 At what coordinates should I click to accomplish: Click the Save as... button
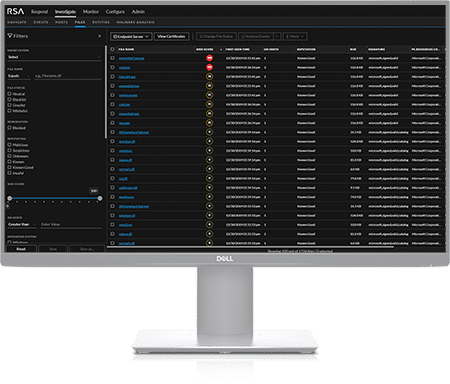coord(87,249)
